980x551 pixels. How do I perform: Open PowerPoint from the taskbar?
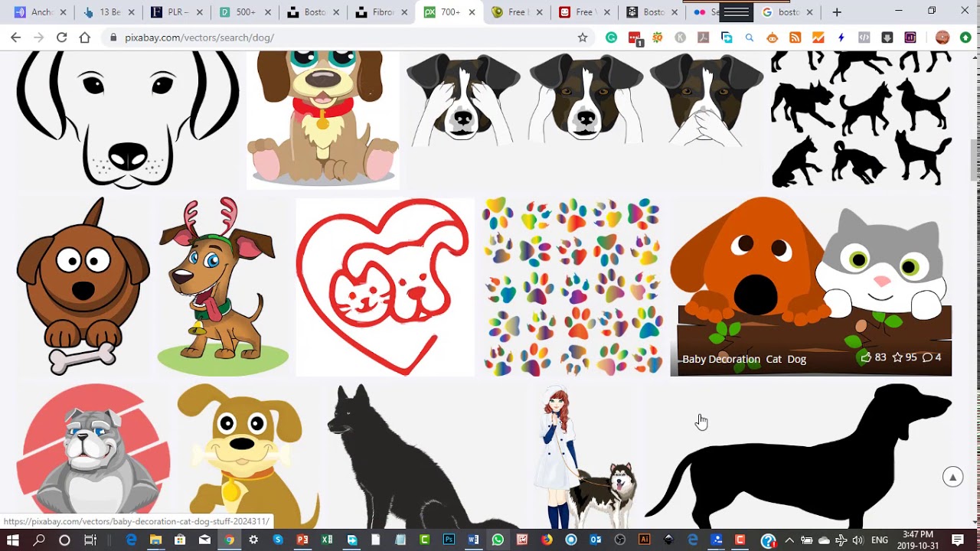tap(302, 540)
